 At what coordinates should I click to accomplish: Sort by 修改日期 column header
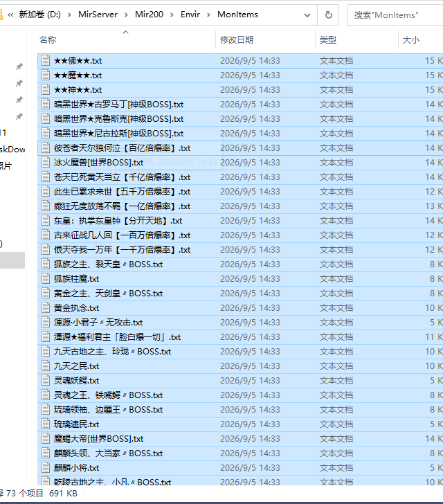[x=237, y=40]
